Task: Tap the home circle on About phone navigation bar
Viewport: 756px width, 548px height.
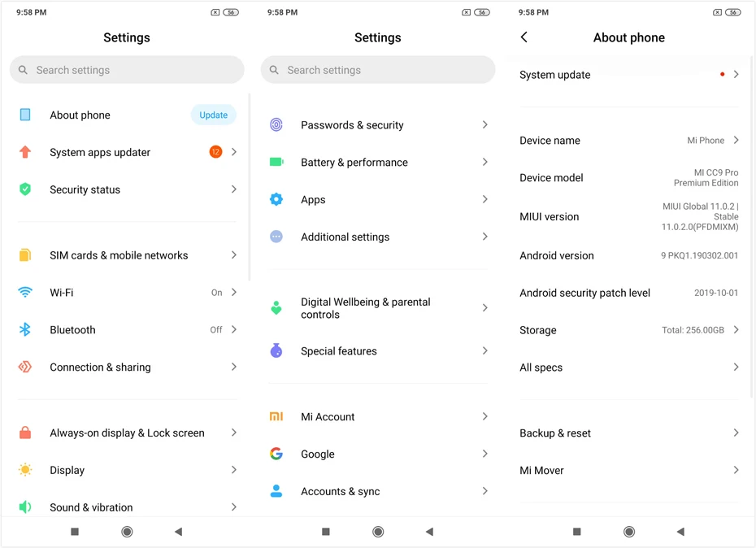Action: tap(629, 532)
